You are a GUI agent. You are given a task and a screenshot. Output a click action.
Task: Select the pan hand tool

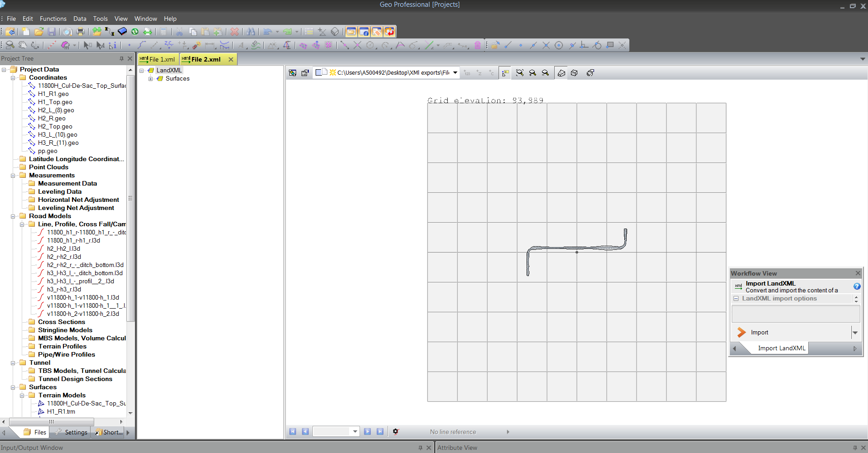pos(23,45)
